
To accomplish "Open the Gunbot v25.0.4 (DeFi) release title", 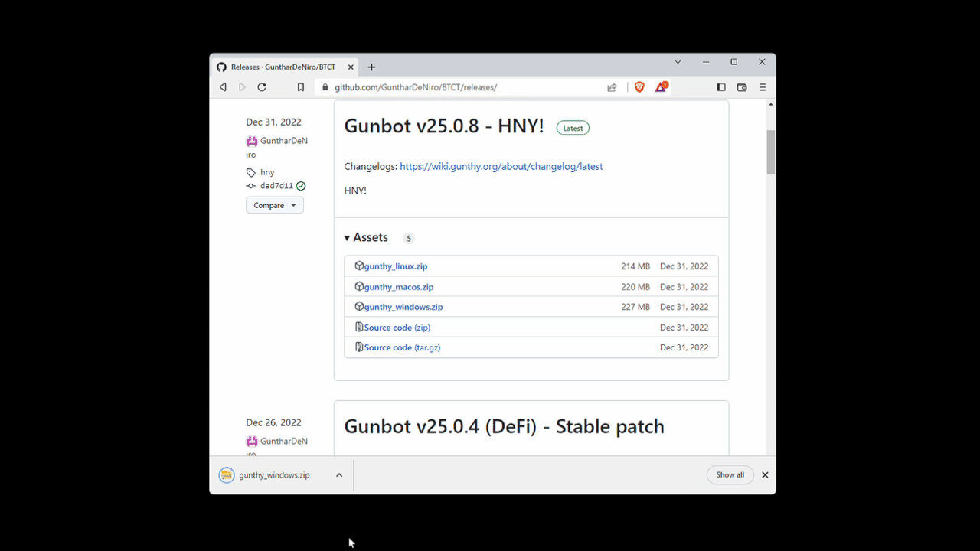I will (x=505, y=426).
